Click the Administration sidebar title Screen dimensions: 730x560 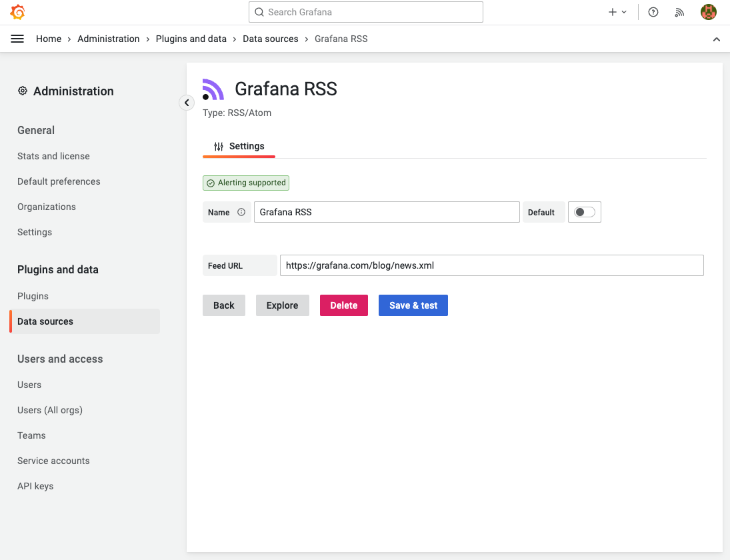(x=73, y=91)
